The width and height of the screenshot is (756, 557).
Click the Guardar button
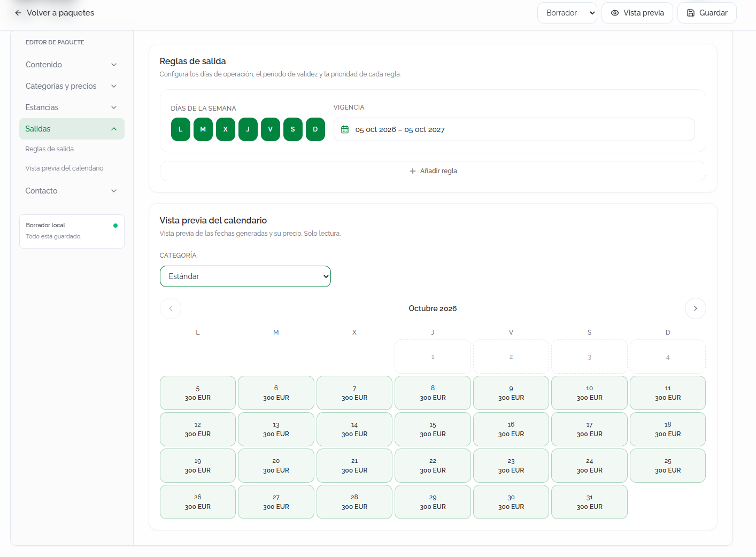707,13
